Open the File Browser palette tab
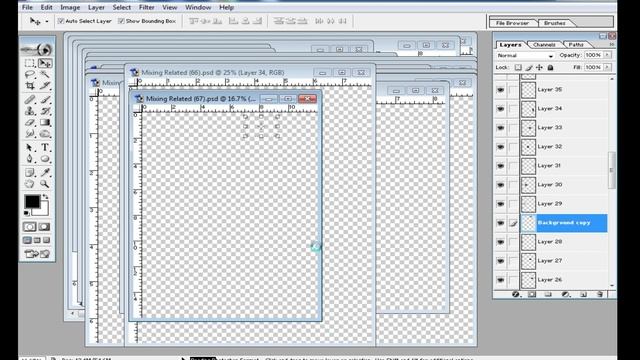This screenshot has height=360, width=640. 512,23
